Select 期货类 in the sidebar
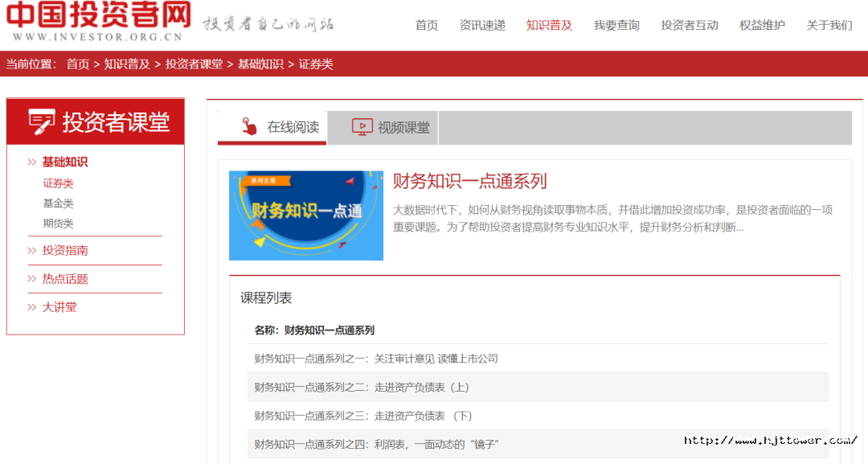The image size is (868, 464). click(x=58, y=224)
